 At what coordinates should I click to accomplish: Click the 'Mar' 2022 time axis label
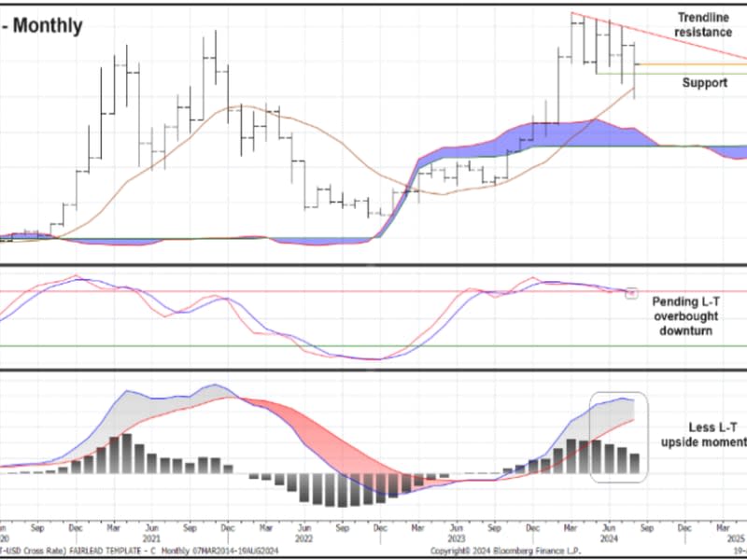266,528
